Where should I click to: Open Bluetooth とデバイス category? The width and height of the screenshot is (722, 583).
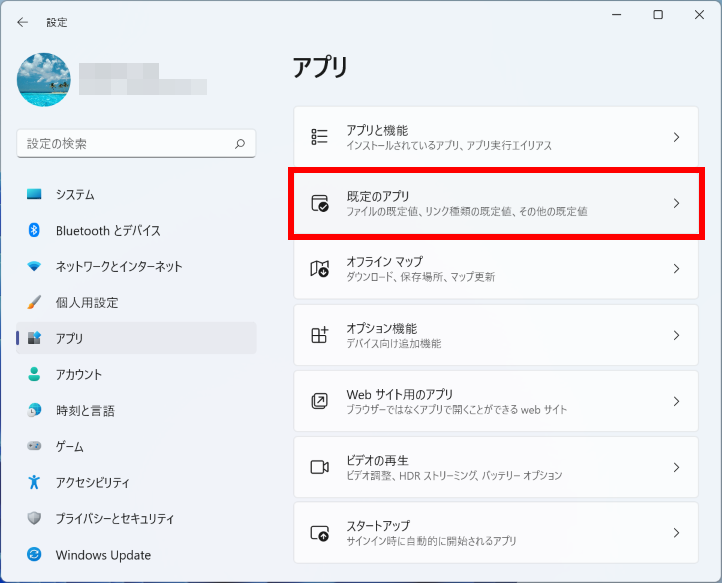pos(136,230)
